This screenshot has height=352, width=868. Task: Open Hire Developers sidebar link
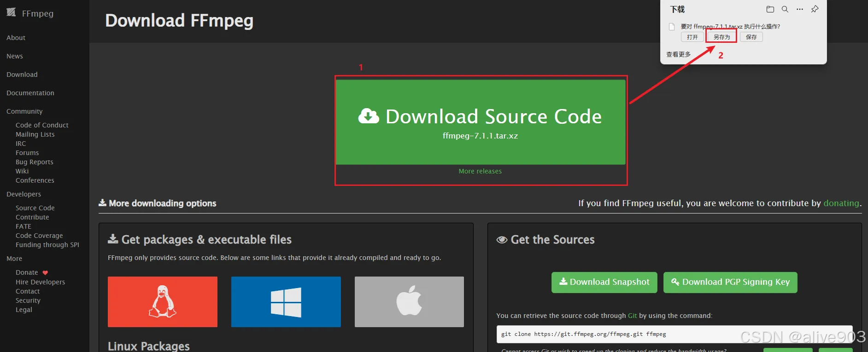click(41, 282)
